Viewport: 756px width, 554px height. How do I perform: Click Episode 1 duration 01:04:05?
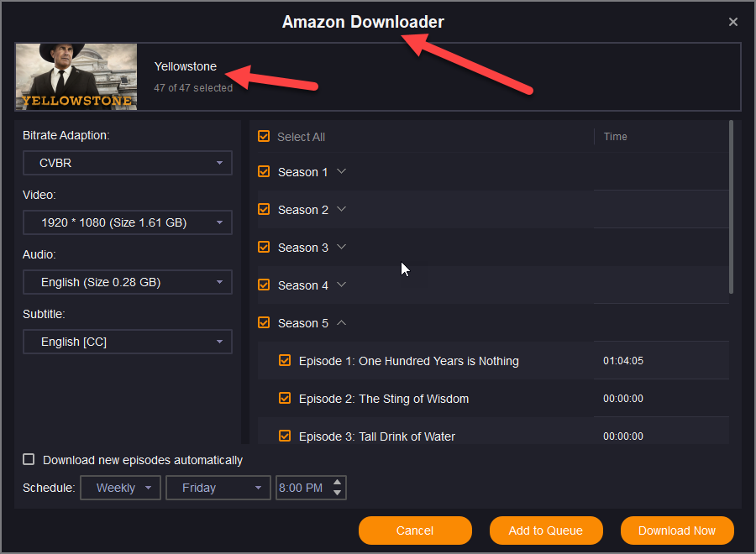(623, 361)
